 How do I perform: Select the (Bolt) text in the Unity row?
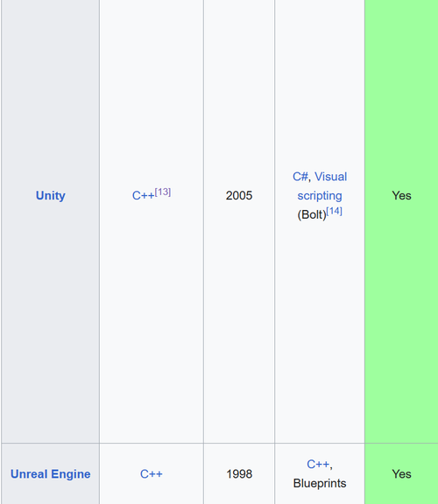coord(312,214)
